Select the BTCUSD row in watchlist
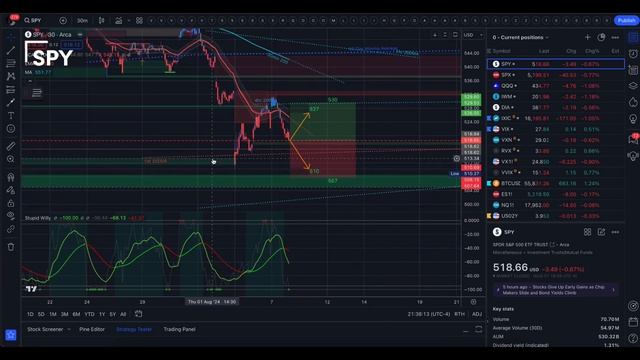Image resolution: width=640 pixels, height=360 pixels. [556, 183]
